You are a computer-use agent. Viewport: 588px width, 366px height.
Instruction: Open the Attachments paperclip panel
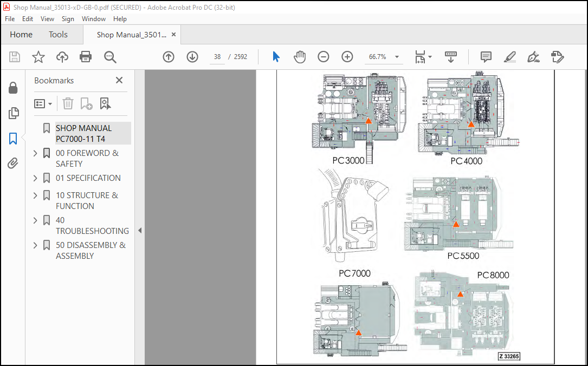point(13,164)
